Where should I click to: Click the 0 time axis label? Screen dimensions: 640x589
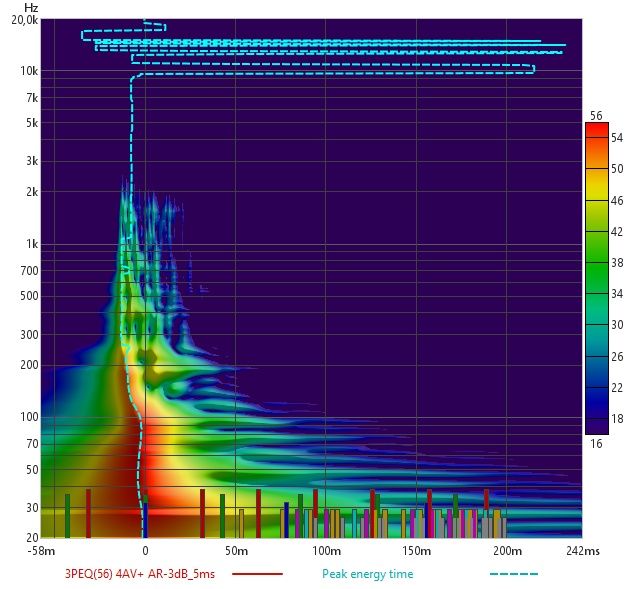[x=145, y=551]
